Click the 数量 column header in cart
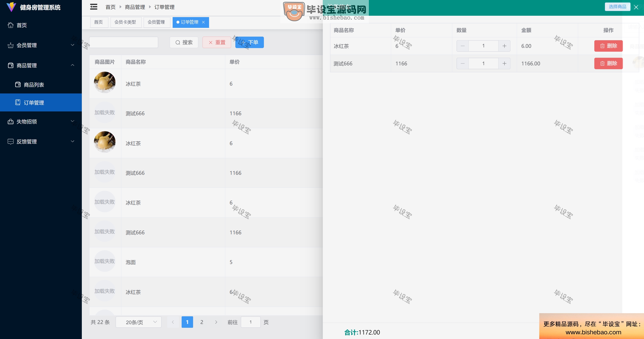This screenshot has height=339, width=644. 461,30
